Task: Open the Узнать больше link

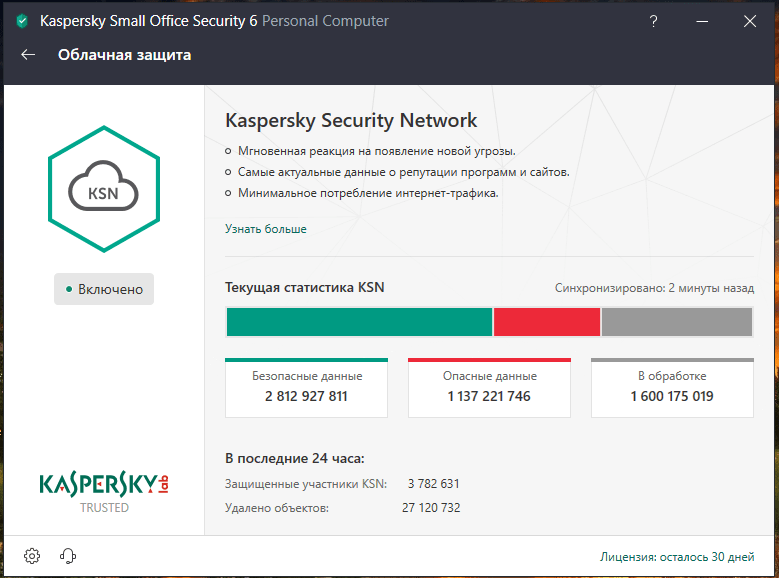Action: 266,229
